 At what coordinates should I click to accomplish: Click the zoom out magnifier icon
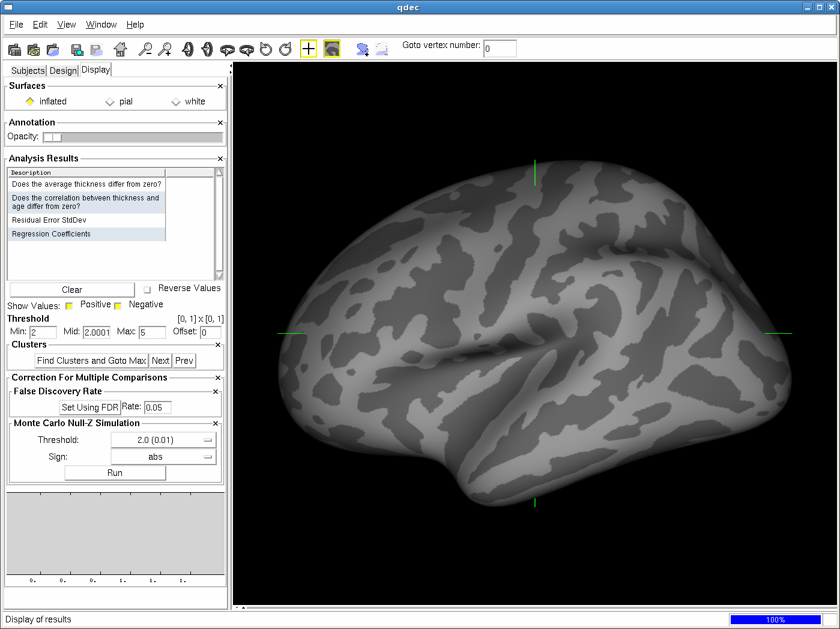coord(145,49)
